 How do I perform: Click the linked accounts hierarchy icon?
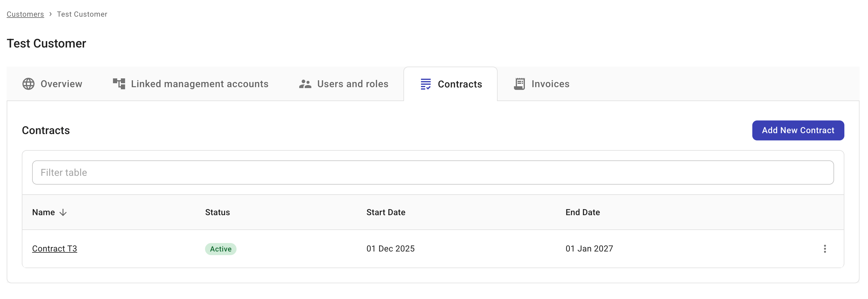pos(119,84)
